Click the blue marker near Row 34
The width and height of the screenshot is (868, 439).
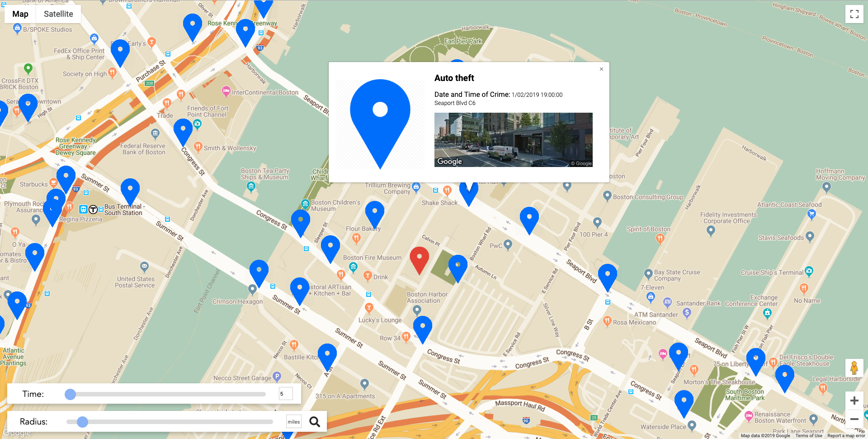[x=423, y=329]
